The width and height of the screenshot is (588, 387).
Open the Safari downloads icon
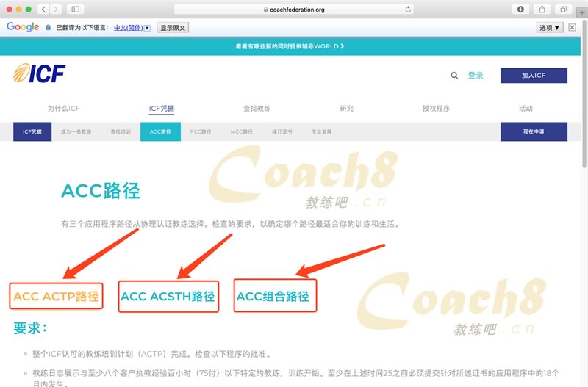[x=521, y=9]
